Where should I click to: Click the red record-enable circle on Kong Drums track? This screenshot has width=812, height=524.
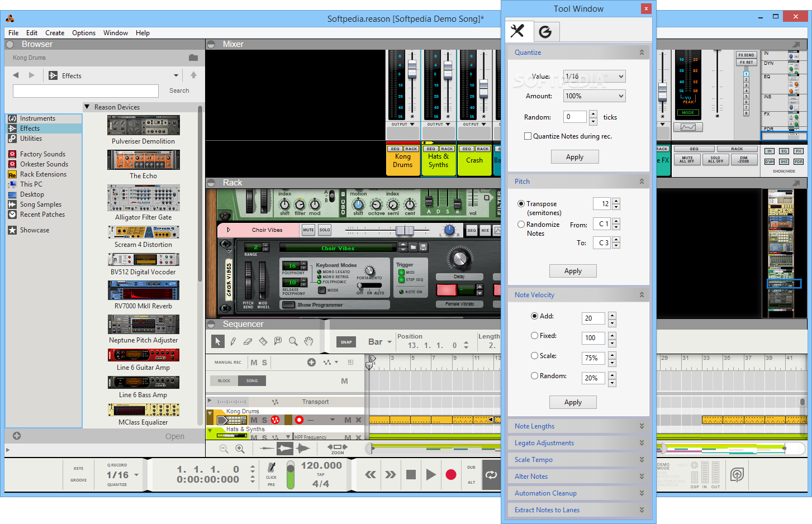tap(299, 420)
